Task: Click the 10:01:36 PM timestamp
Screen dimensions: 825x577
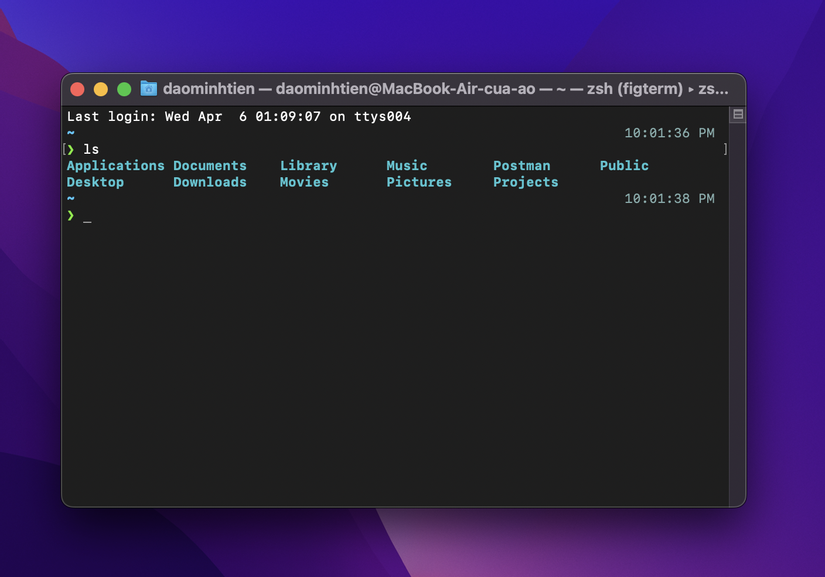Action: [669, 133]
